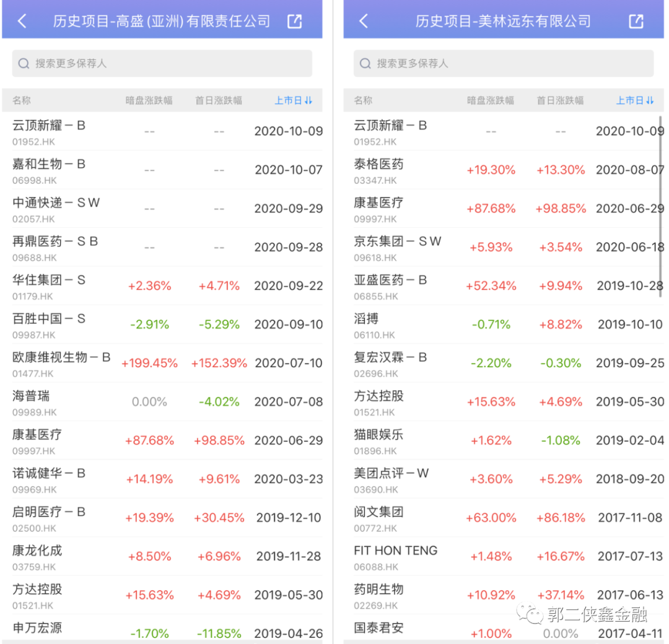Open 欧康维视生物-B stock row

click(162, 363)
